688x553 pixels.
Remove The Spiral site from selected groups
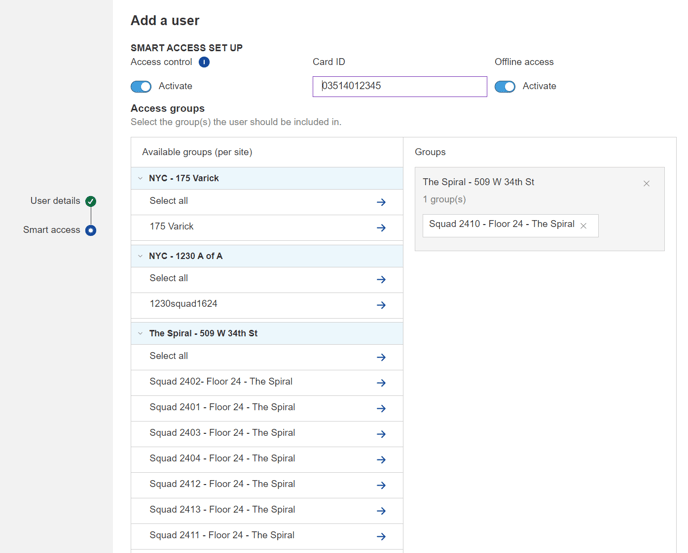(646, 183)
